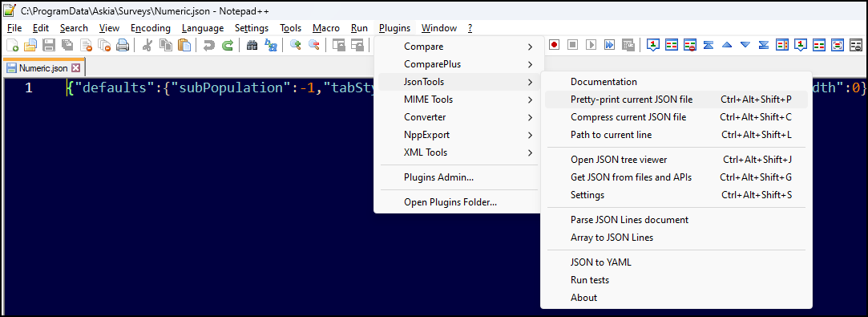Expand the arrow beside ComparePlus
Screen dimensions: 868x317
pos(530,64)
